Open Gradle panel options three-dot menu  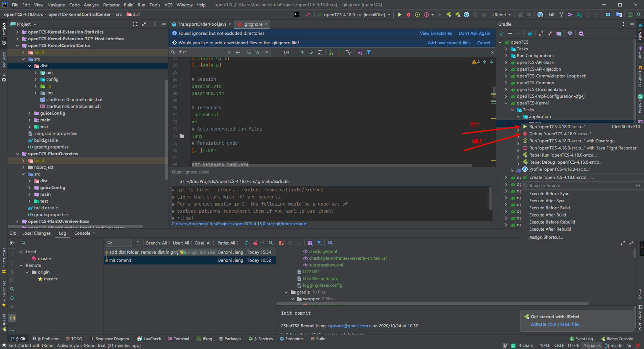point(623,24)
